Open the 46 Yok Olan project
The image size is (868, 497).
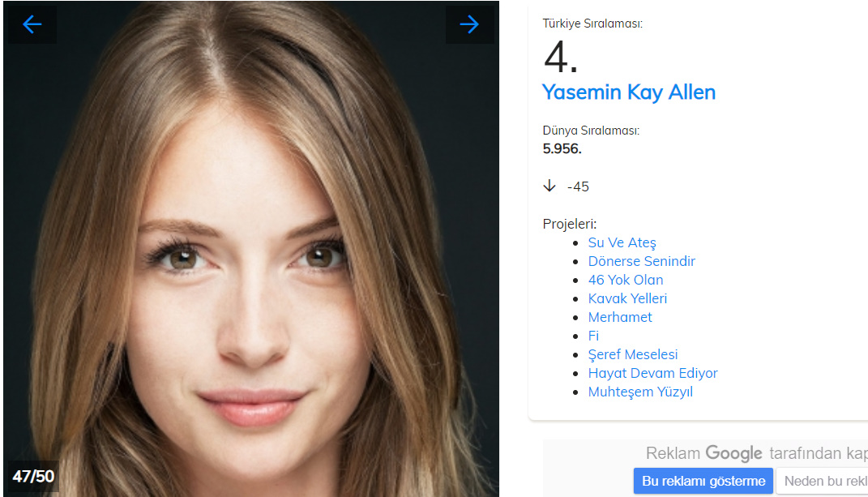(626, 280)
